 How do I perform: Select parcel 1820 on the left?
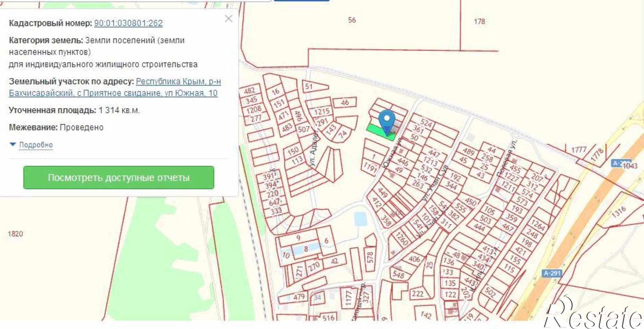15,234
